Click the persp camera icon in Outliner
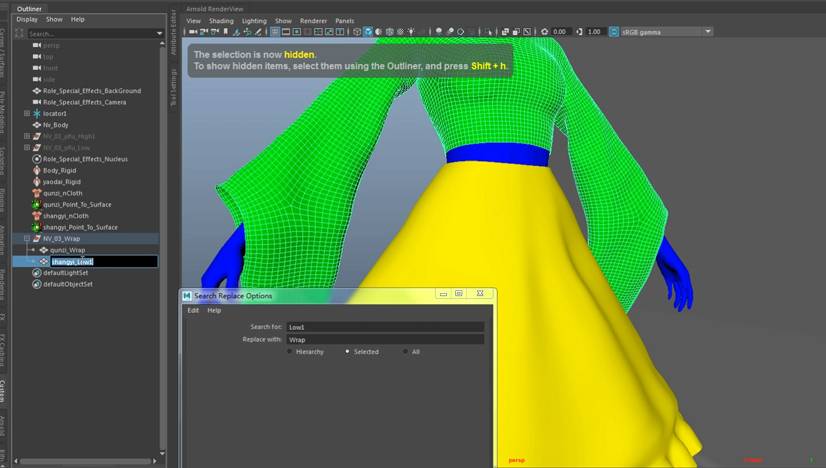 pyautogui.click(x=37, y=45)
